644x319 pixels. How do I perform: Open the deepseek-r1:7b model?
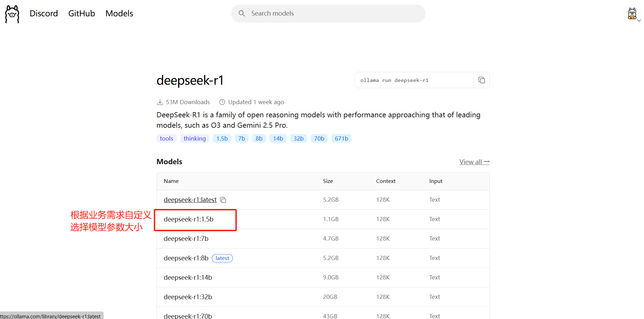pos(186,238)
